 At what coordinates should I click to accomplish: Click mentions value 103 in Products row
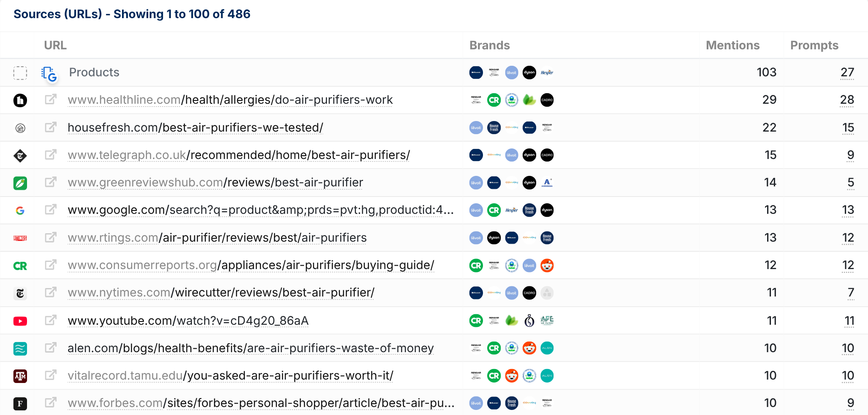[767, 73]
